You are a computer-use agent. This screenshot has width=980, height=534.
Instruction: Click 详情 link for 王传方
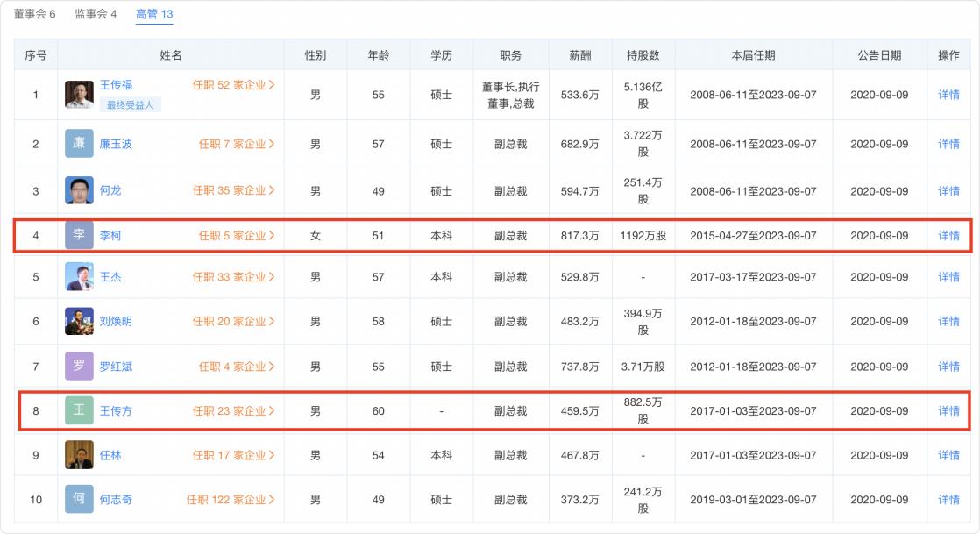pos(947,409)
